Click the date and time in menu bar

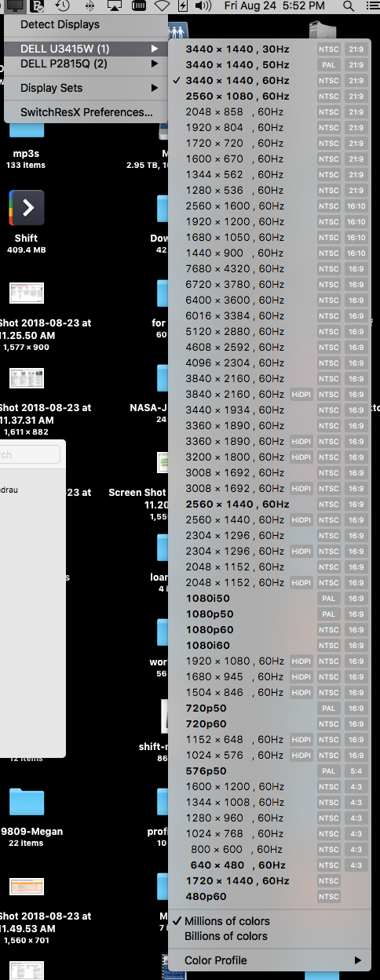pos(274,6)
